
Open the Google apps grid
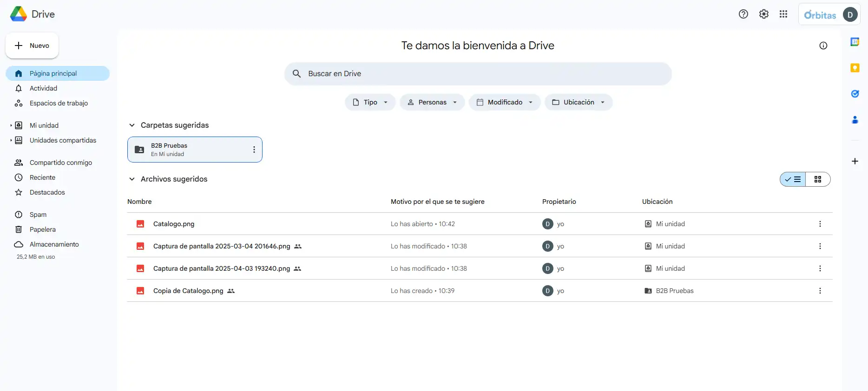coord(783,14)
